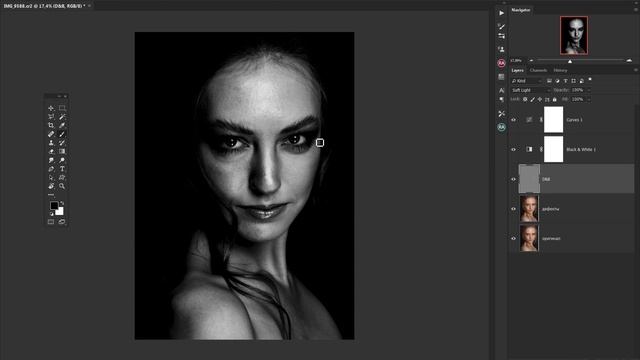The width and height of the screenshot is (640, 360).
Task: Select the Navigator panel tab
Action: coord(521,10)
